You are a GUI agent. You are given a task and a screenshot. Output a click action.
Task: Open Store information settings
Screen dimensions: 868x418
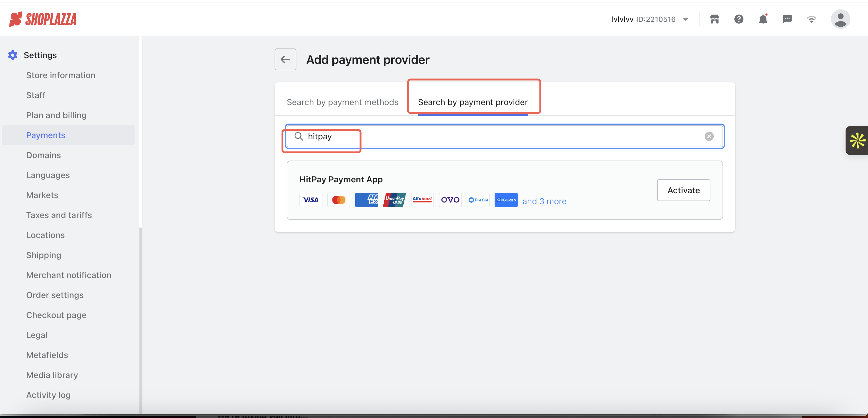61,75
